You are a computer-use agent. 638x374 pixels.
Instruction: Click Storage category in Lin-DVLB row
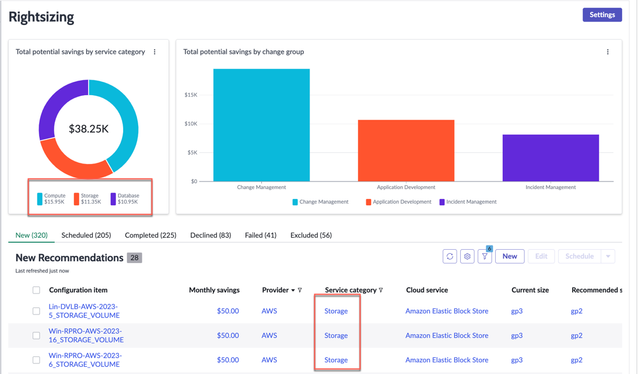coord(336,311)
